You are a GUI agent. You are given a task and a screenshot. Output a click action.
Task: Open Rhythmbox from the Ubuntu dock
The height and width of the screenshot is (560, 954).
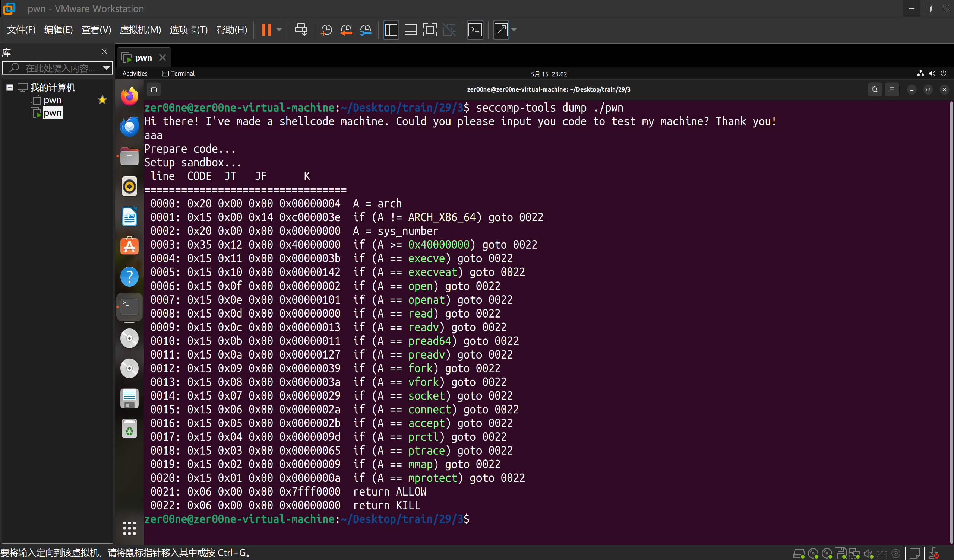click(129, 187)
